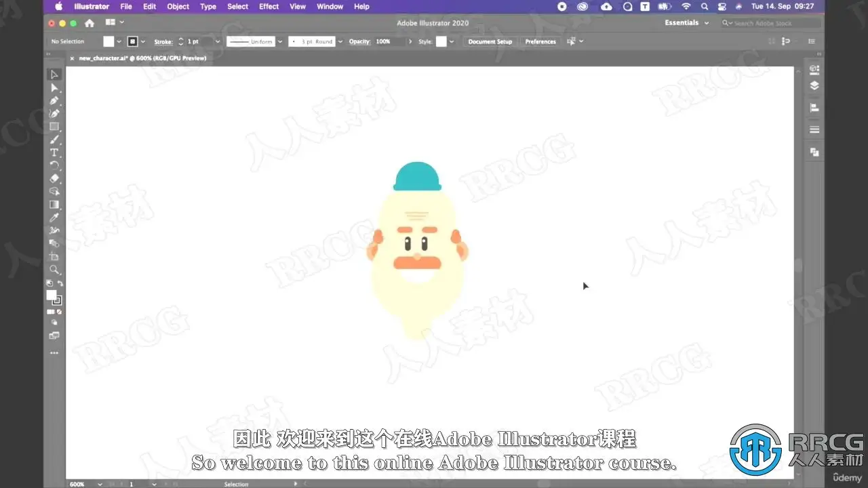Open the Arrange Documents dropdown arrow
The width and height of the screenshot is (868, 488).
click(121, 22)
